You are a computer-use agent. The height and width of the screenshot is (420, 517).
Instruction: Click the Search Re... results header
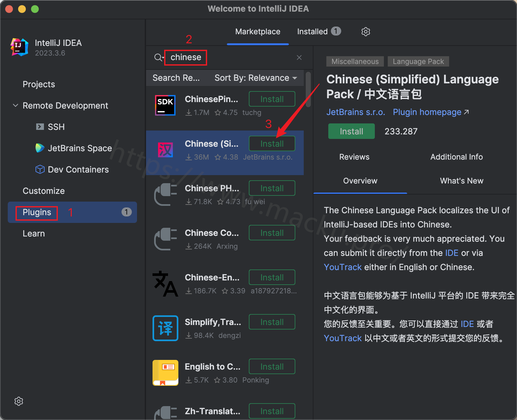pyautogui.click(x=176, y=78)
